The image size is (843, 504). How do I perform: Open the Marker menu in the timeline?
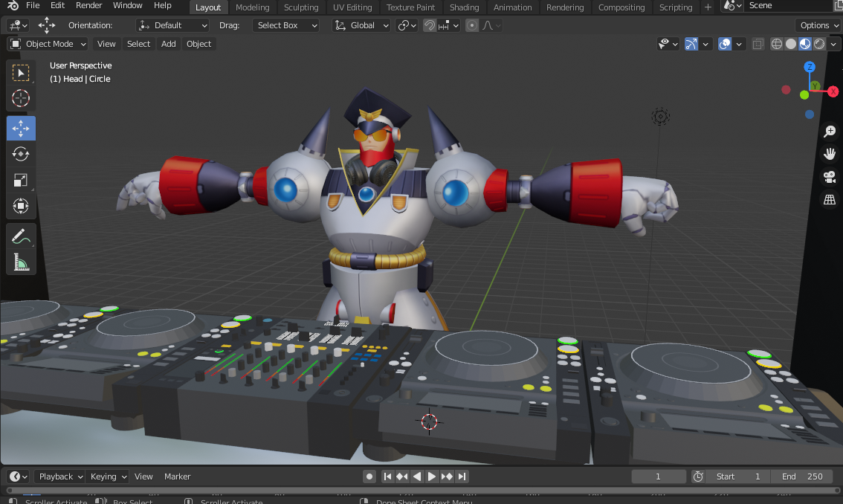pyautogui.click(x=178, y=476)
